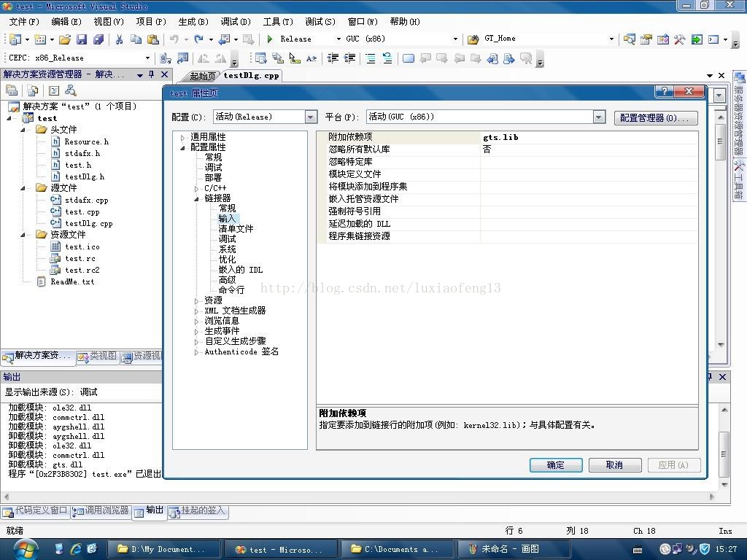Select 命令行 under 链接器
747x560 pixels.
[x=231, y=290]
